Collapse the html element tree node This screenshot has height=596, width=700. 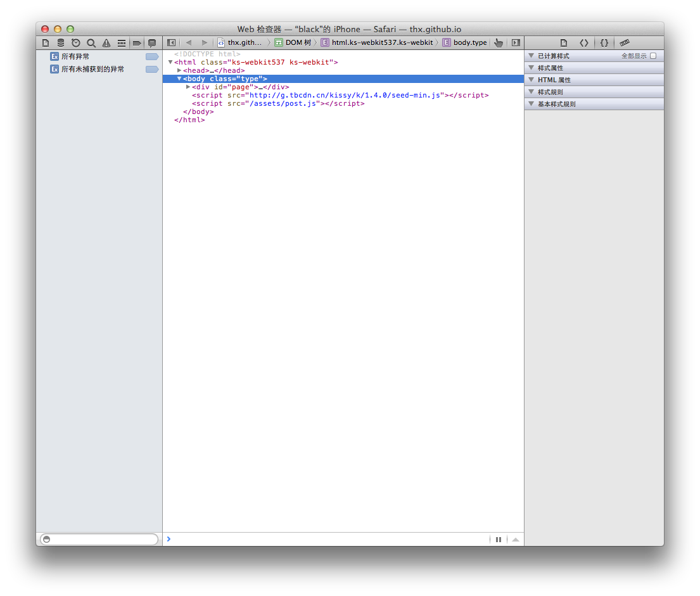170,62
